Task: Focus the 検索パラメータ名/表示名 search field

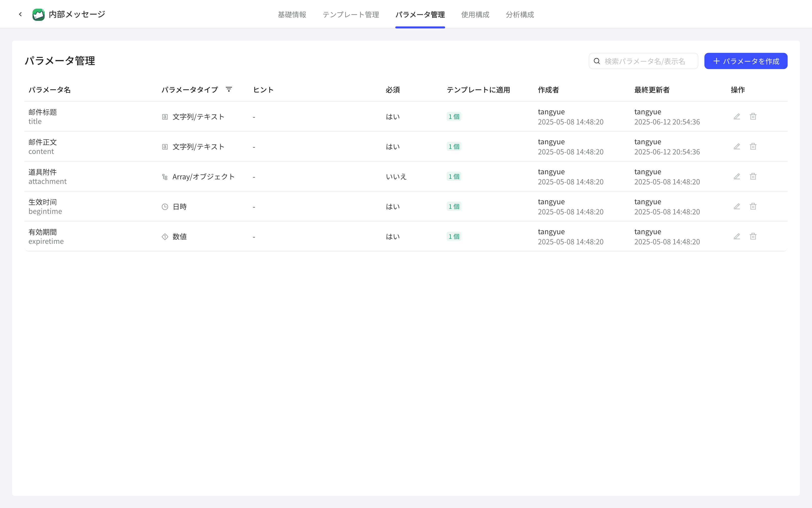Action: [x=643, y=61]
